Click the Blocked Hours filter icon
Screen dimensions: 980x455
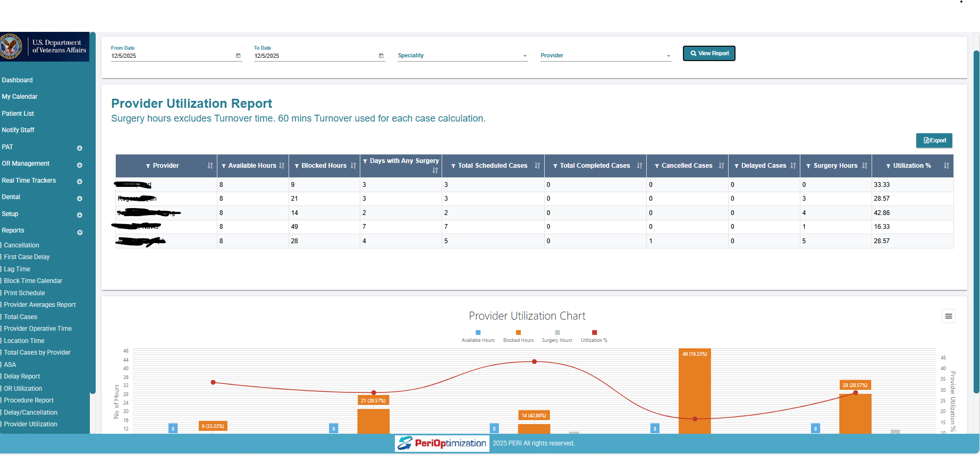(297, 166)
